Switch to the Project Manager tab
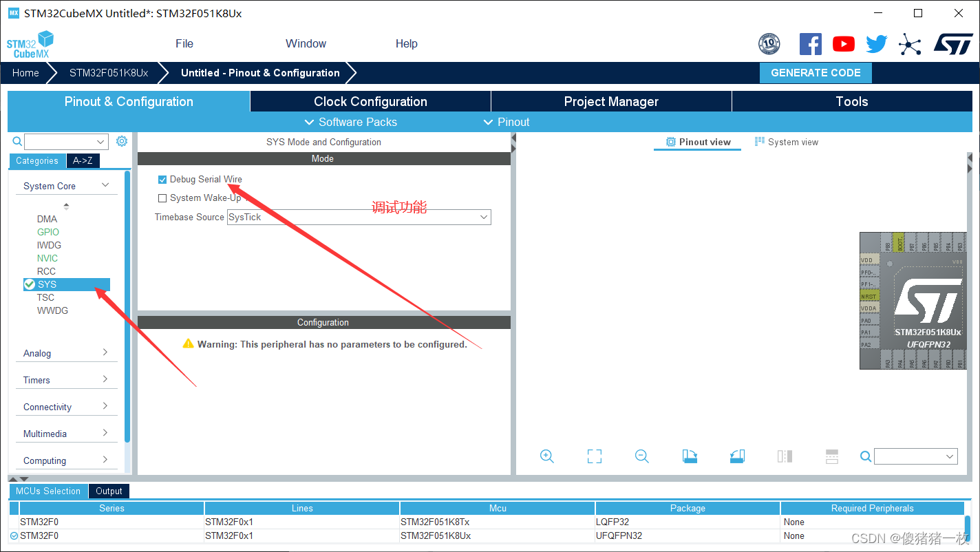980x552 pixels. (611, 101)
